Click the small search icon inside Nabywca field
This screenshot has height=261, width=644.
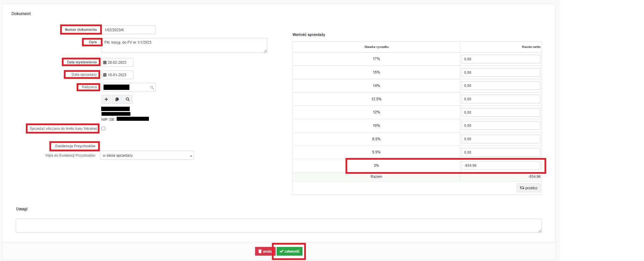coord(152,88)
